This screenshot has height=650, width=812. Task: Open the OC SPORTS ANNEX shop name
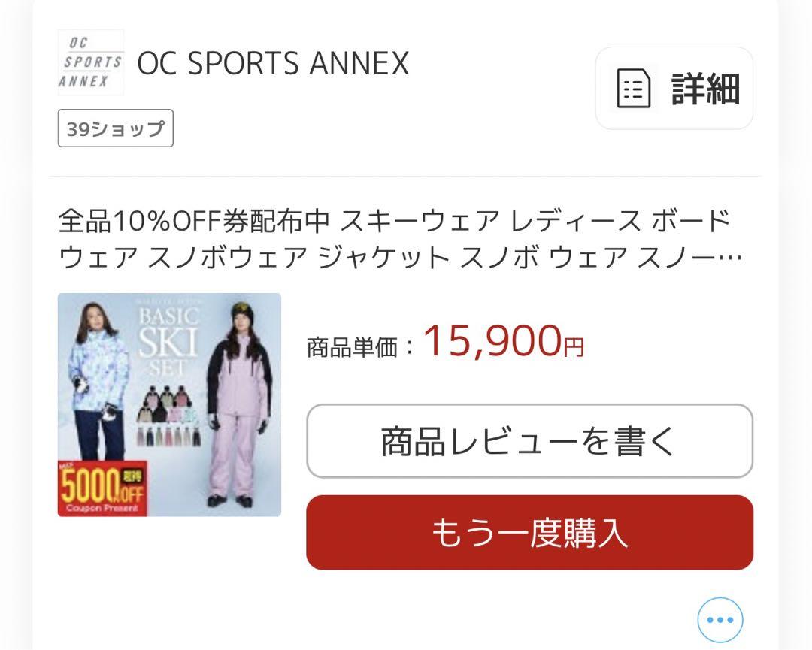[x=273, y=63]
